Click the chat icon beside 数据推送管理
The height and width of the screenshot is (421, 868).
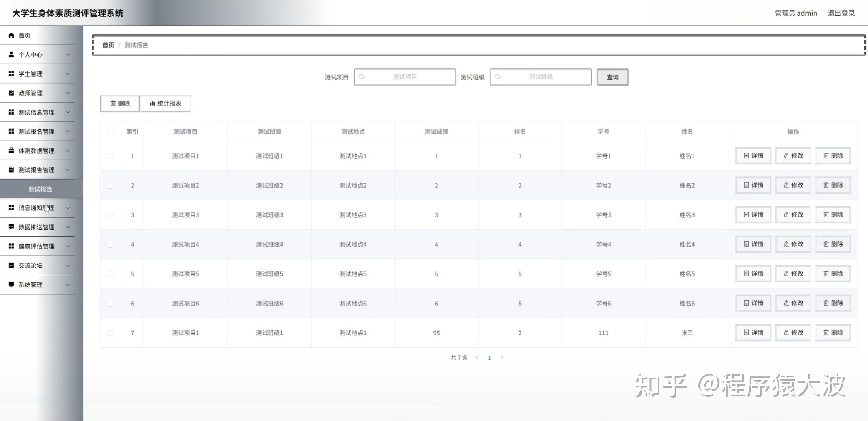[11, 227]
